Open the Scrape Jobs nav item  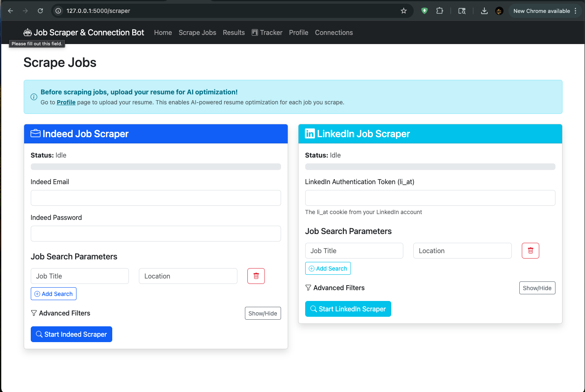197,32
